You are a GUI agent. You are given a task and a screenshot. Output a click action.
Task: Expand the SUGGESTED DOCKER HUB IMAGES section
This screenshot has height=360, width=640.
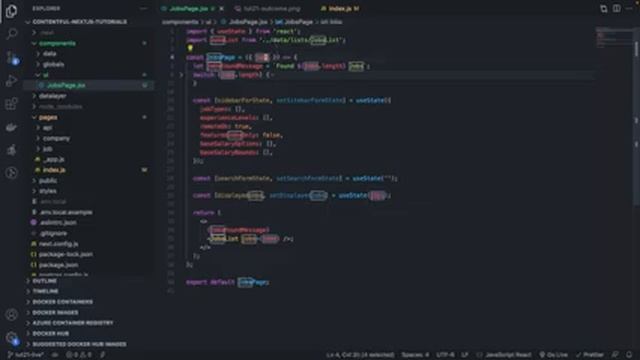79,344
